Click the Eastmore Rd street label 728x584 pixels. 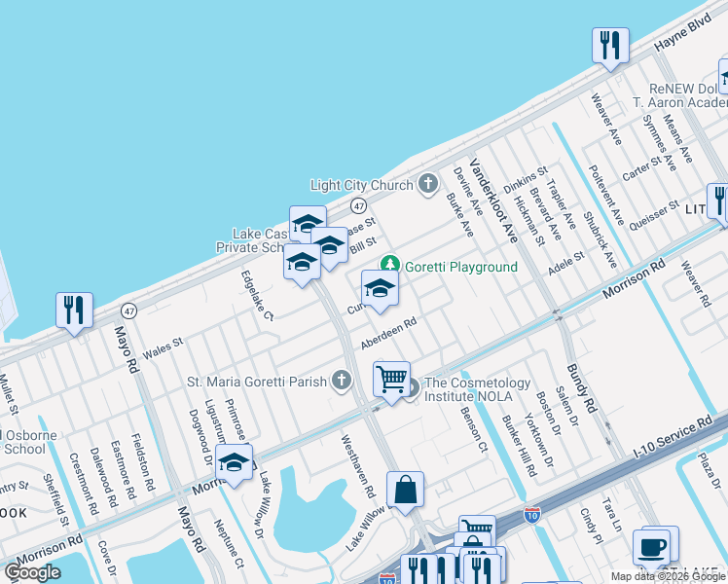[123, 470]
